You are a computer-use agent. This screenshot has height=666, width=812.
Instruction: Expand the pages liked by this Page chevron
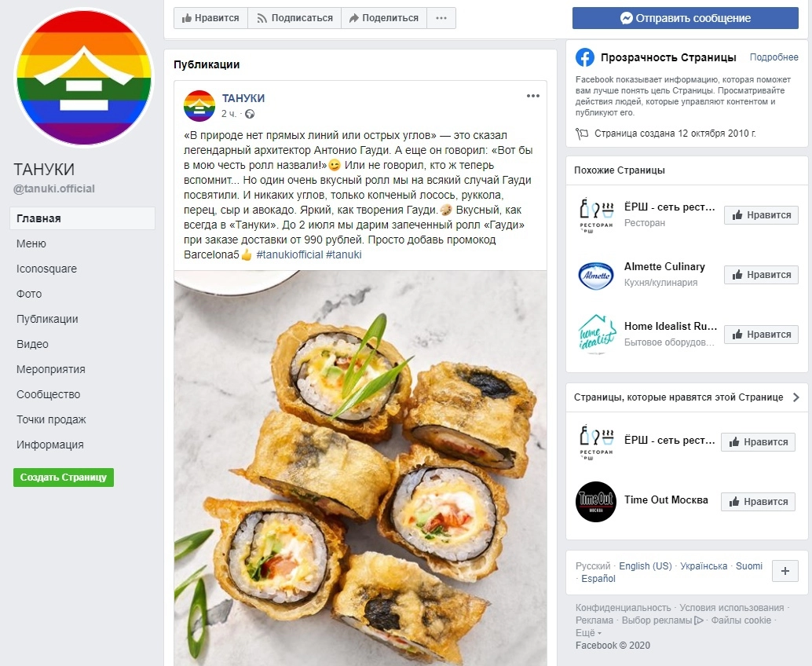pos(796,397)
